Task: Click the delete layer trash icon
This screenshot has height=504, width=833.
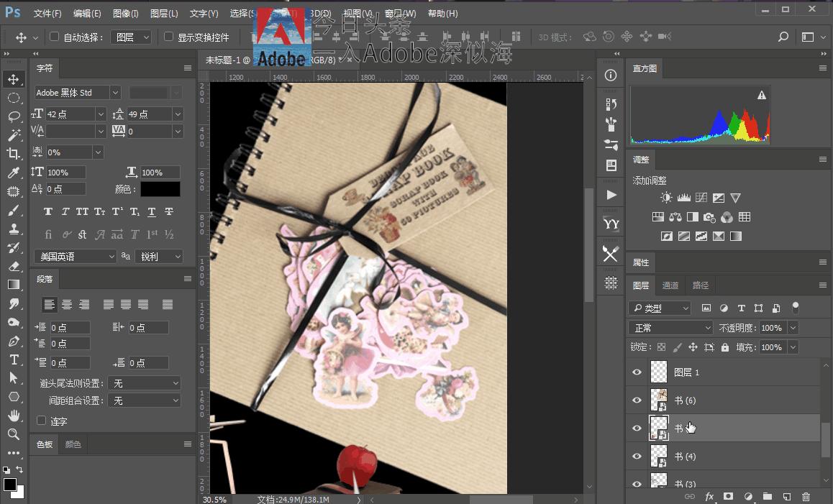Action: (806, 496)
